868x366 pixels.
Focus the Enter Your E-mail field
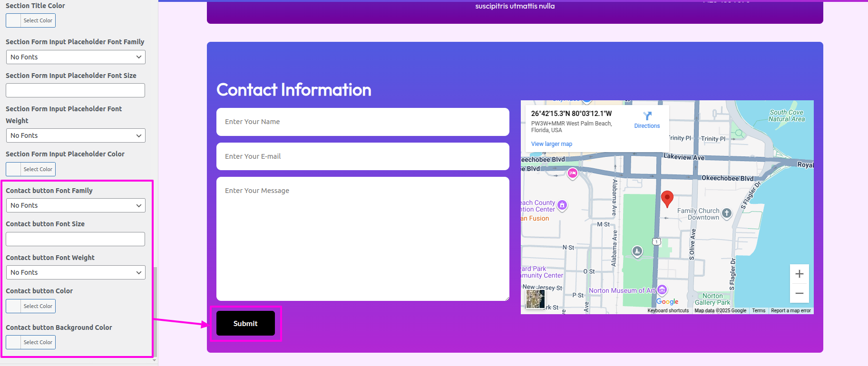(x=362, y=156)
